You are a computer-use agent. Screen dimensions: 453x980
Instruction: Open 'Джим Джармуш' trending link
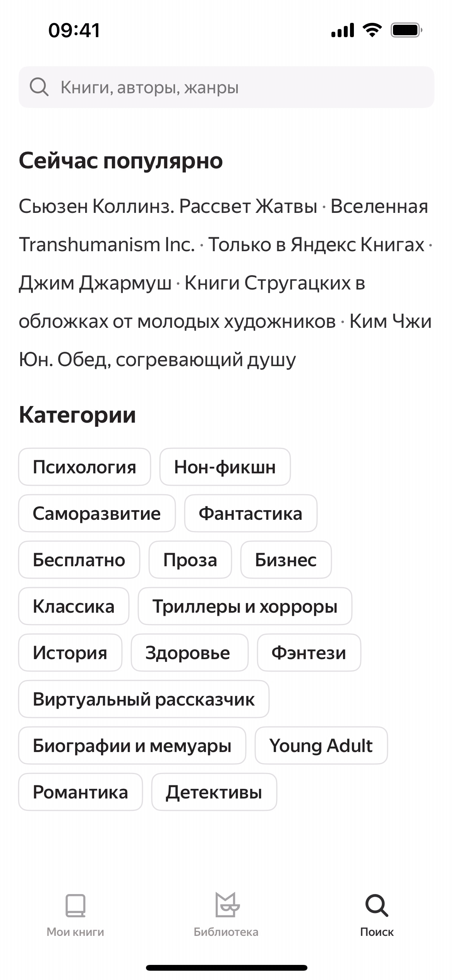(x=95, y=283)
